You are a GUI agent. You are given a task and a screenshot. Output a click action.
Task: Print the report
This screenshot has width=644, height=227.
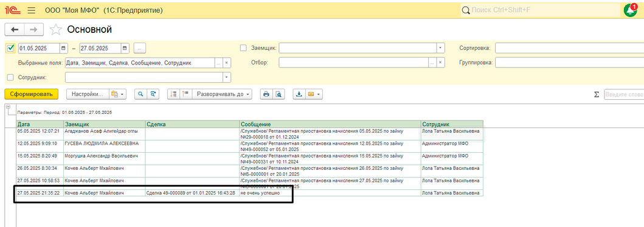tap(266, 94)
